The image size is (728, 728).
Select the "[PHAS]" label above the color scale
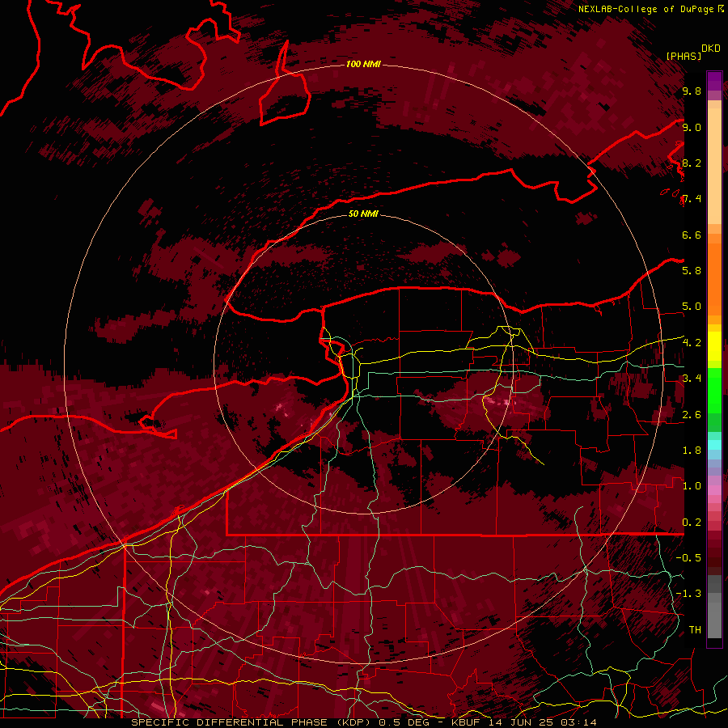[x=684, y=57]
